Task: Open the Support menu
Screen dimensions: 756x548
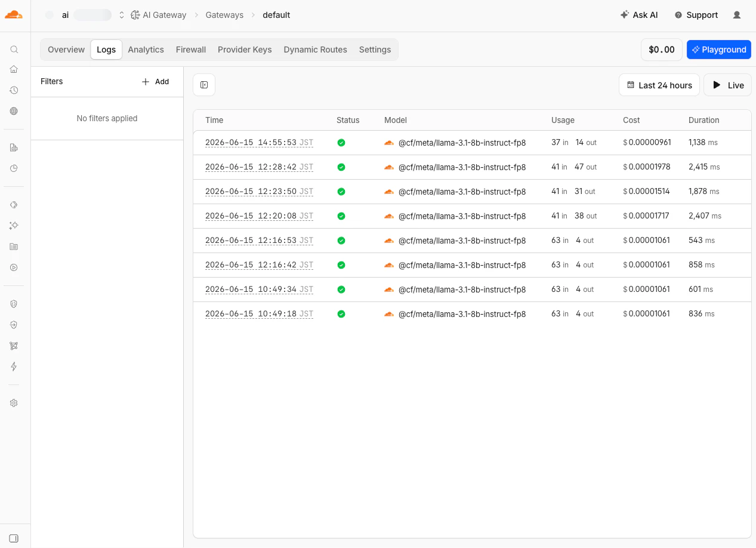Action: tap(696, 15)
